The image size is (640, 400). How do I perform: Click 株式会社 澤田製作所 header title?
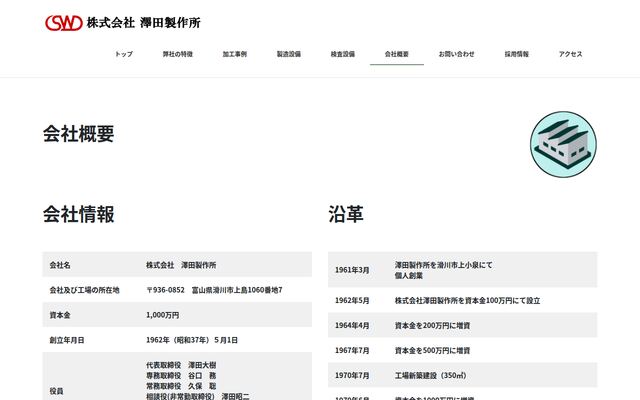(x=144, y=23)
